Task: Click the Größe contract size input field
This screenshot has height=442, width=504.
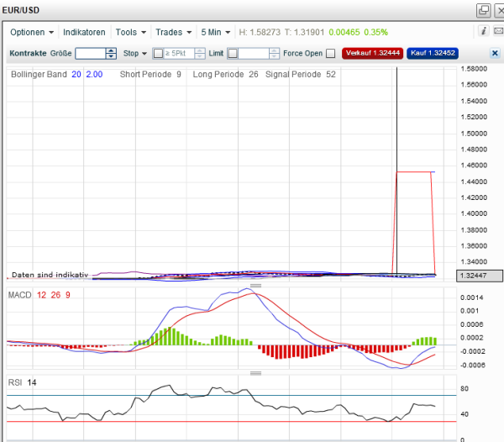Action: point(91,54)
